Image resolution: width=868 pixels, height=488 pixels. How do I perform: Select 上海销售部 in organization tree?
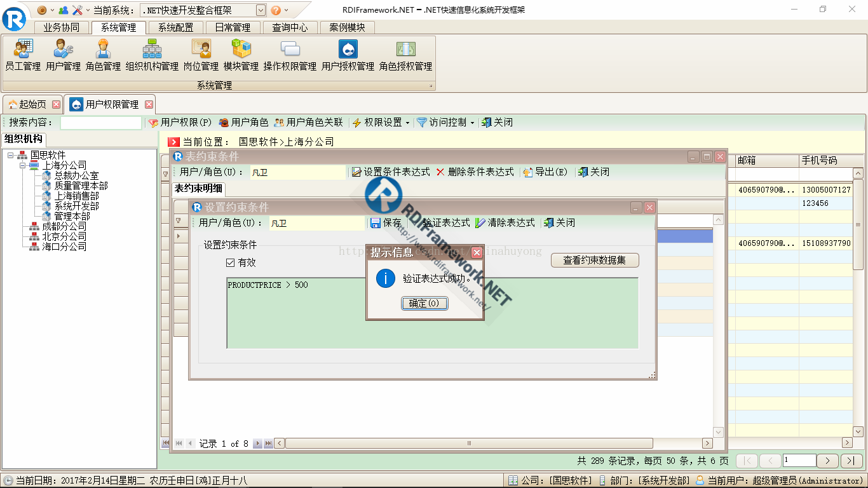76,196
